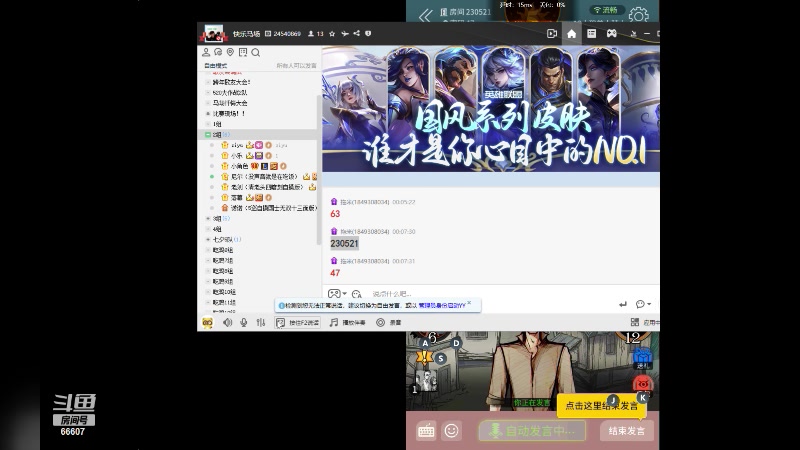Click the share icon in channel header

tap(357, 34)
